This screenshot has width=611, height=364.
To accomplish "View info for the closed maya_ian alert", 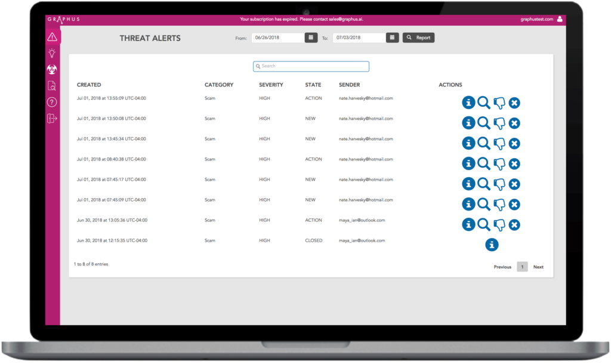I will 492,245.
